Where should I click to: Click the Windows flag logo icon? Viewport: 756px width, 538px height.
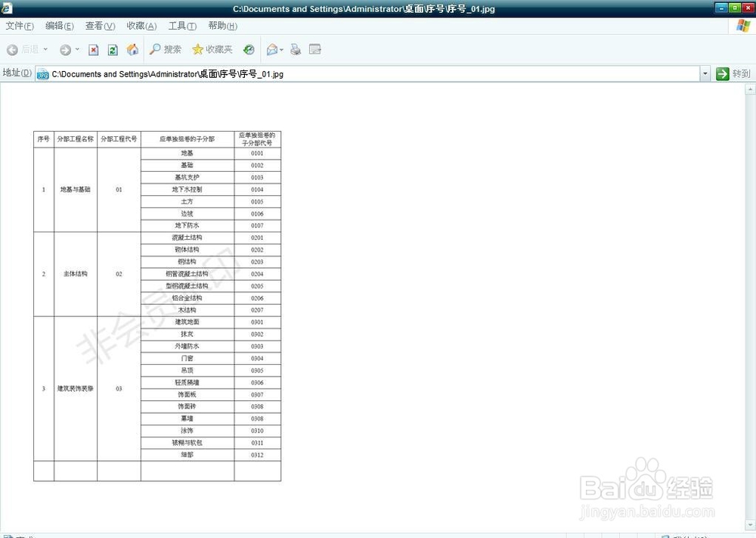coord(743,26)
